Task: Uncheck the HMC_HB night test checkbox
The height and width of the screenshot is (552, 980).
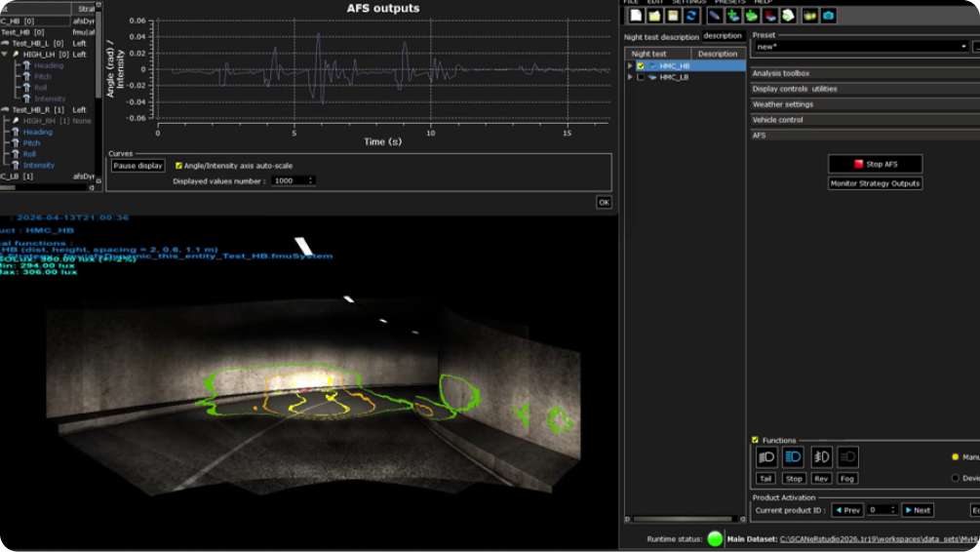Action: (641, 66)
